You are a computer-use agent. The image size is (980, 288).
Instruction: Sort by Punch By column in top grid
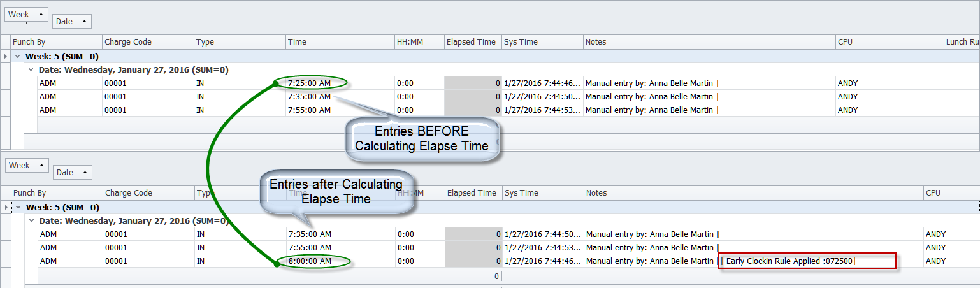click(56, 42)
